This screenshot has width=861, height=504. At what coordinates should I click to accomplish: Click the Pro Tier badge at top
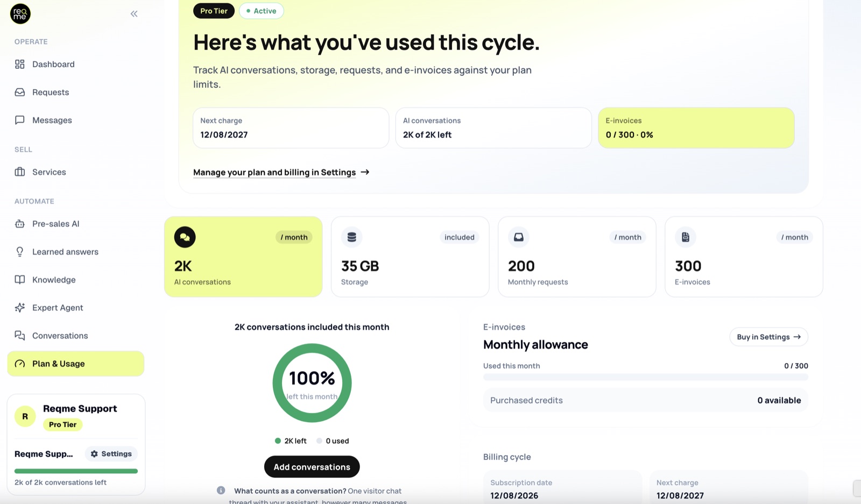click(x=214, y=11)
